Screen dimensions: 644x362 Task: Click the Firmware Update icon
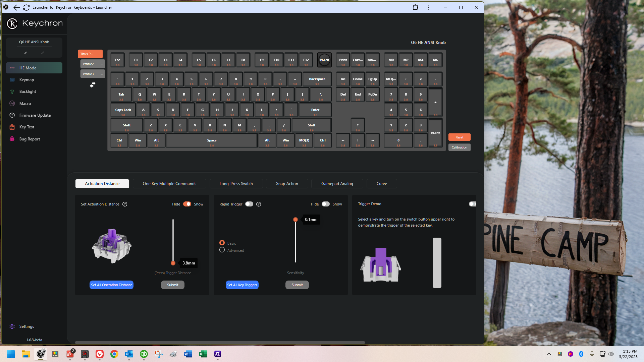[12, 115]
